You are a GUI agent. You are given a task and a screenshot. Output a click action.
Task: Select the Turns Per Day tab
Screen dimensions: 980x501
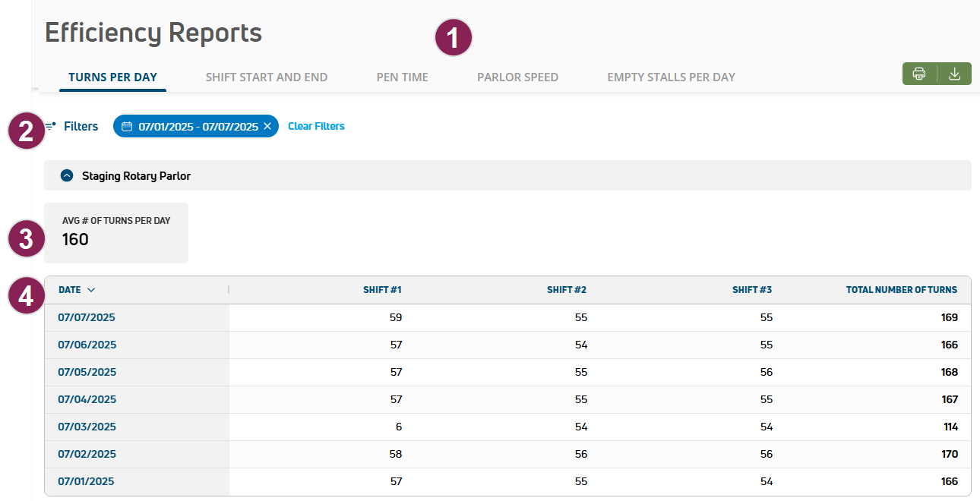(112, 77)
